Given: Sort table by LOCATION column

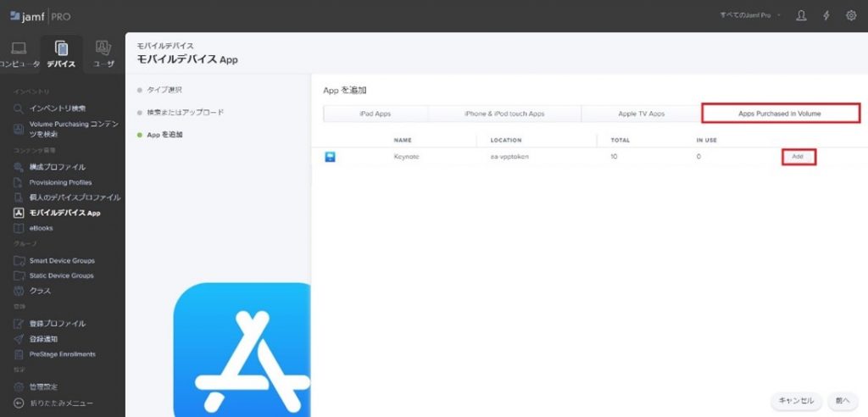Looking at the screenshot, I should pyautogui.click(x=505, y=140).
